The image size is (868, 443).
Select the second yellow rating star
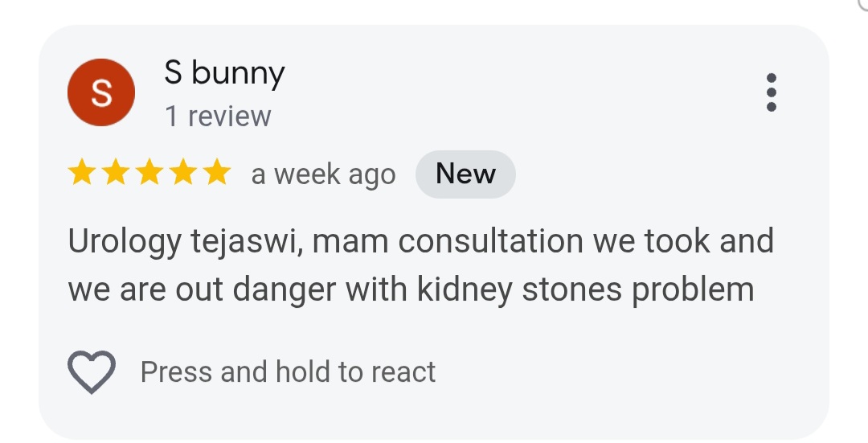(116, 172)
